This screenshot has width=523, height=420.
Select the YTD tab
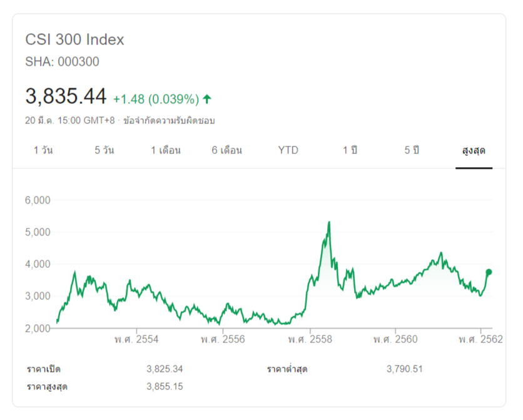[x=288, y=150]
